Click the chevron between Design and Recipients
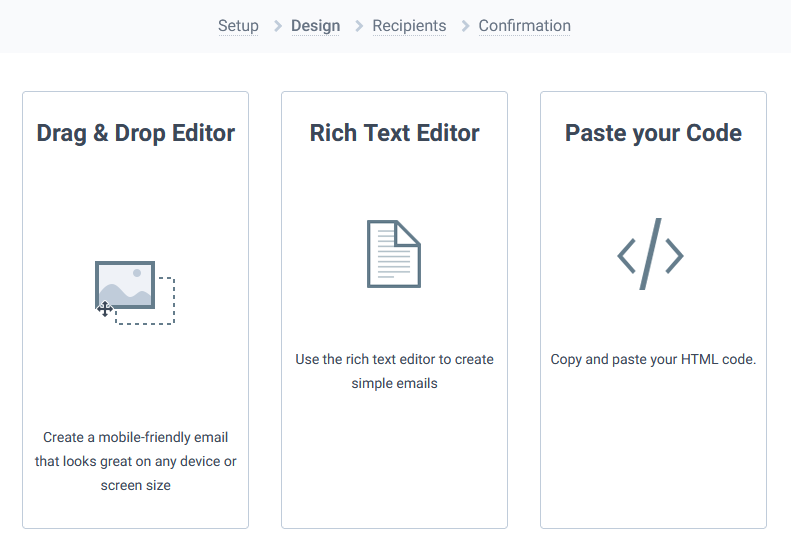The height and width of the screenshot is (540, 791). coord(359,26)
